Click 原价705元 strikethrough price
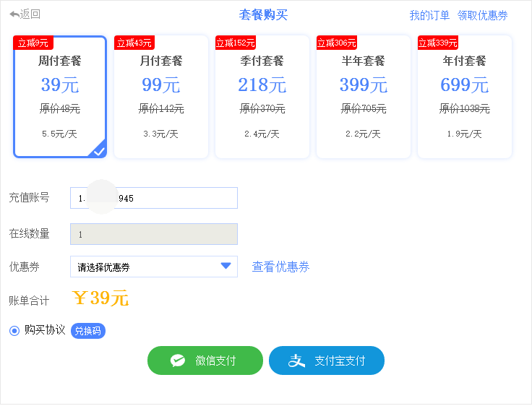 pos(363,108)
